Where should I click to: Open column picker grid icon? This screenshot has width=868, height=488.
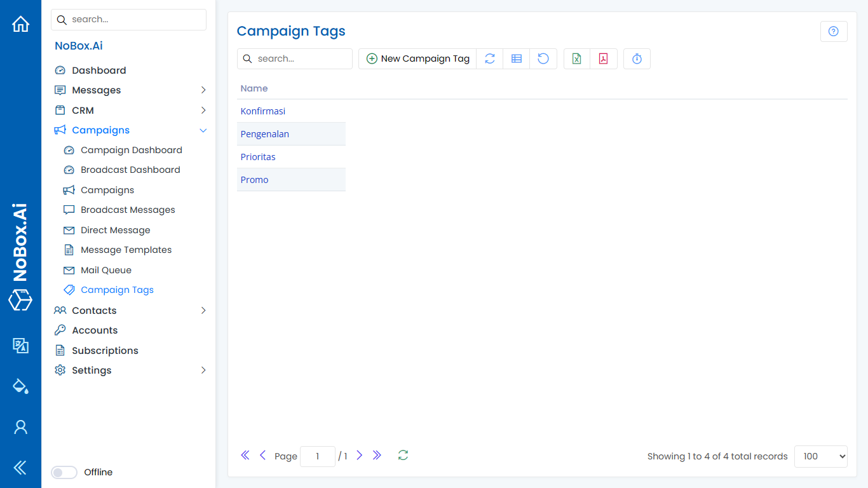coord(517,58)
